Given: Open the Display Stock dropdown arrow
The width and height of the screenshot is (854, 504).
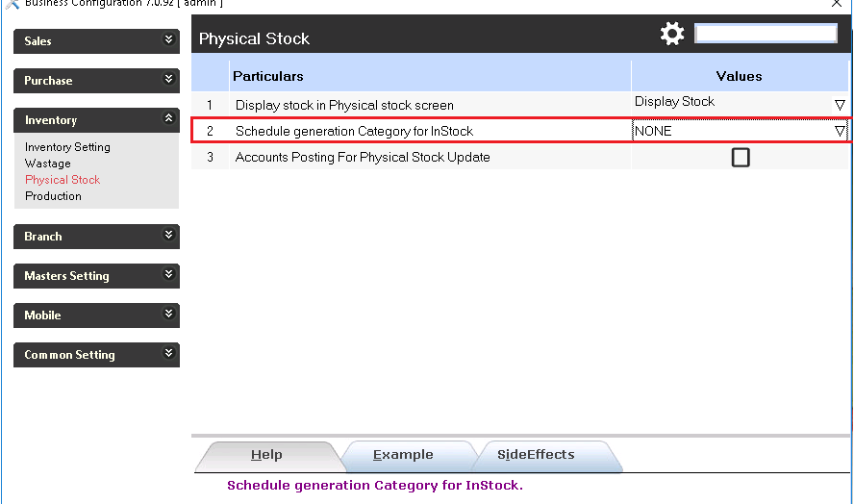Looking at the screenshot, I should 840,104.
